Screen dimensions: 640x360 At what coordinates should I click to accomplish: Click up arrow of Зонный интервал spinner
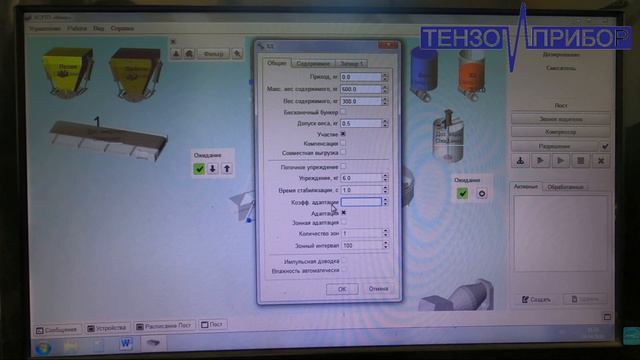click(x=385, y=243)
